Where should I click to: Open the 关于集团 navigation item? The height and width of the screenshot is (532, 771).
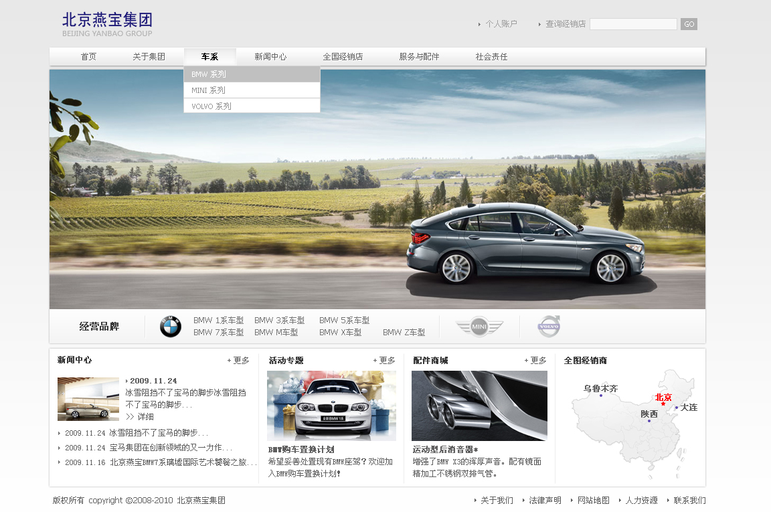tap(149, 56)
